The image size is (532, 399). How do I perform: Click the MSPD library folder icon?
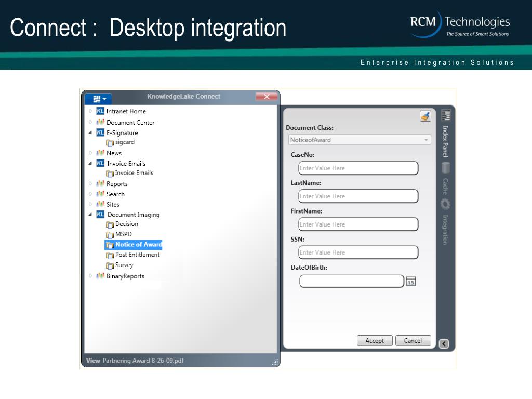tap(110, 235)
